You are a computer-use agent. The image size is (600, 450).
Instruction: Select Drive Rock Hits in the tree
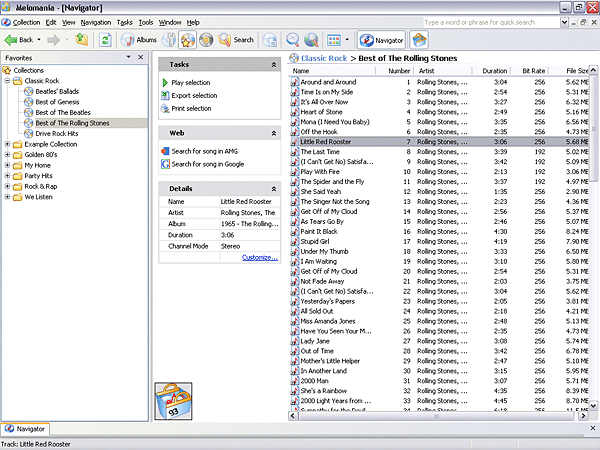pos(57,134)
